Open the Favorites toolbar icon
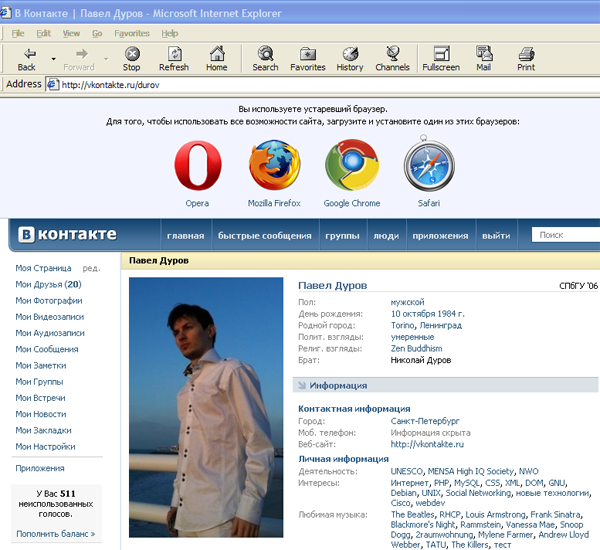This screenshot has height=550, width=600. coord(308,54)
